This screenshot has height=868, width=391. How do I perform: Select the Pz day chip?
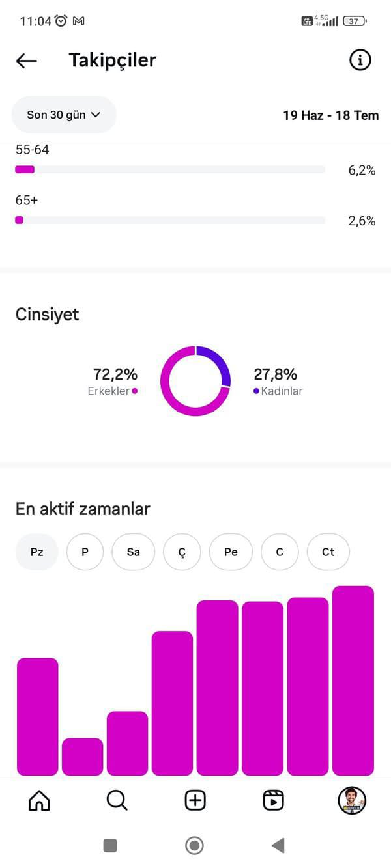[x=37, y=552]
